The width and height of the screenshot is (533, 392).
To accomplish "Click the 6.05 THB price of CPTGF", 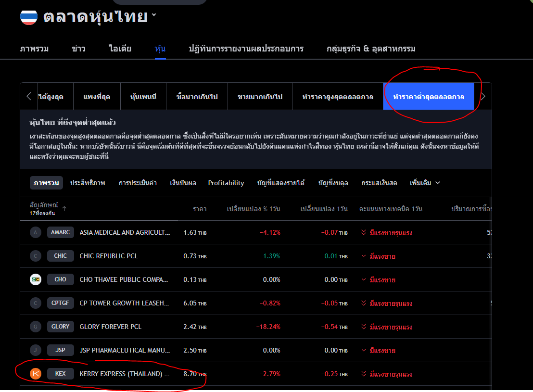I will click(x=195, y=303).
